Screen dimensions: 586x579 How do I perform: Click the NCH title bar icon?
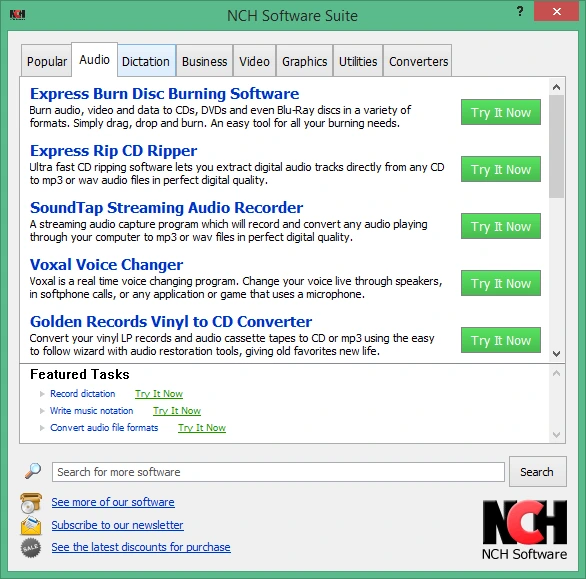(x=17, y=15)
